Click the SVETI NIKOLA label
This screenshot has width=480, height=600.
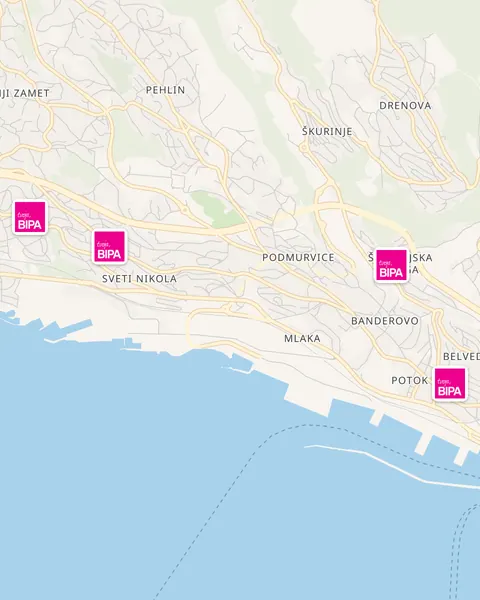pos(139,279)
